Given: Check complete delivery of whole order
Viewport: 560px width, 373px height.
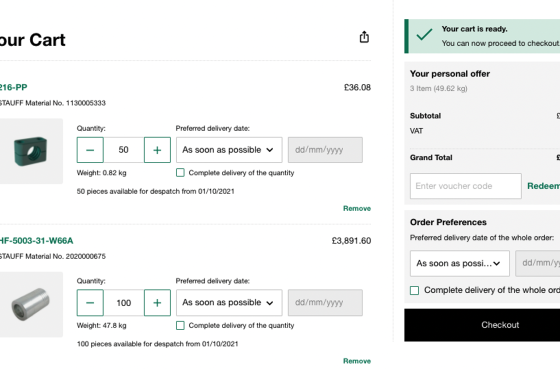Looking at the screenshot, I should click(414, 290).
